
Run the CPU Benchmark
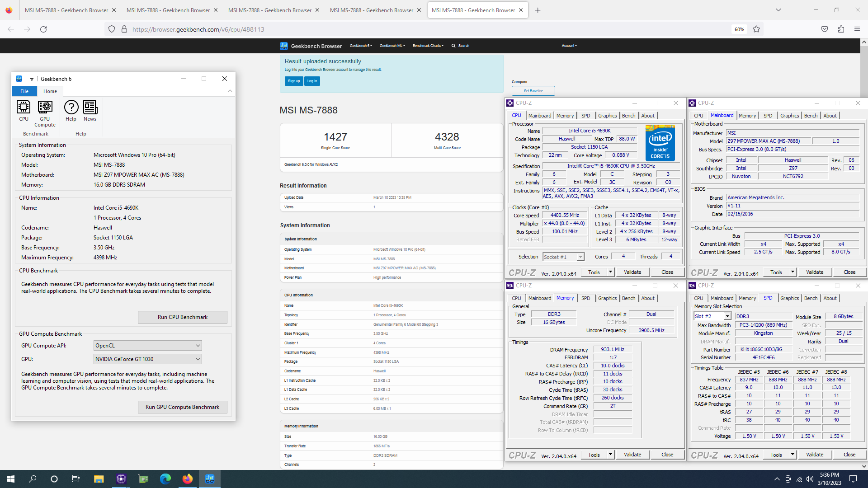coord(183,317)
